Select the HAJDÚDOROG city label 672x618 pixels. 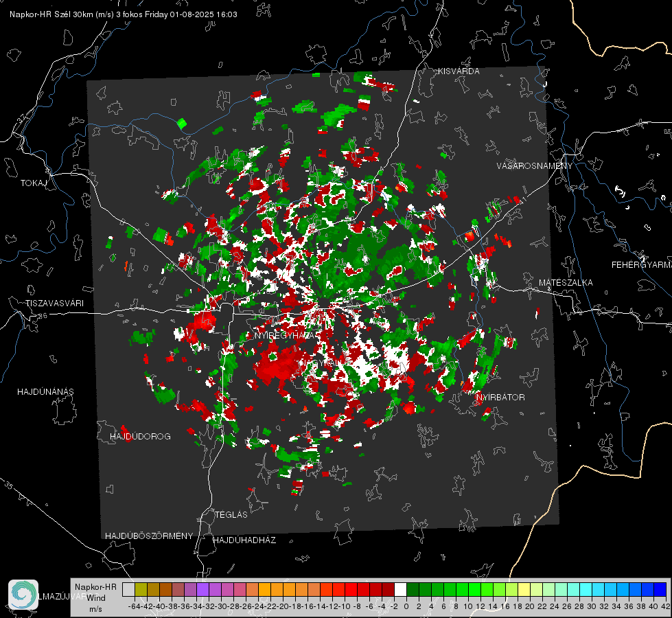140,436
